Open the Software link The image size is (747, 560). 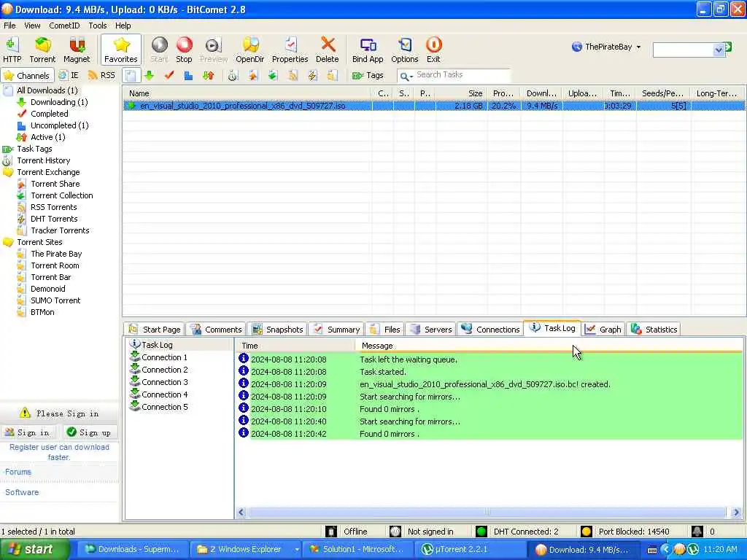[21, 492]
